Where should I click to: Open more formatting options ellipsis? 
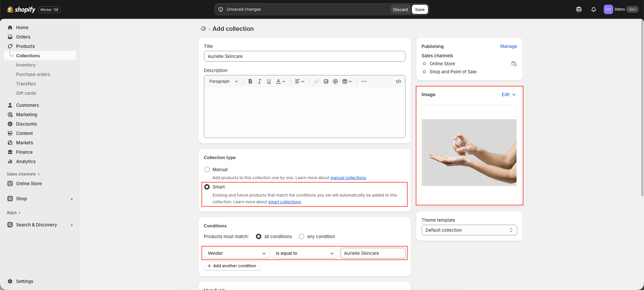click(364, 81)
